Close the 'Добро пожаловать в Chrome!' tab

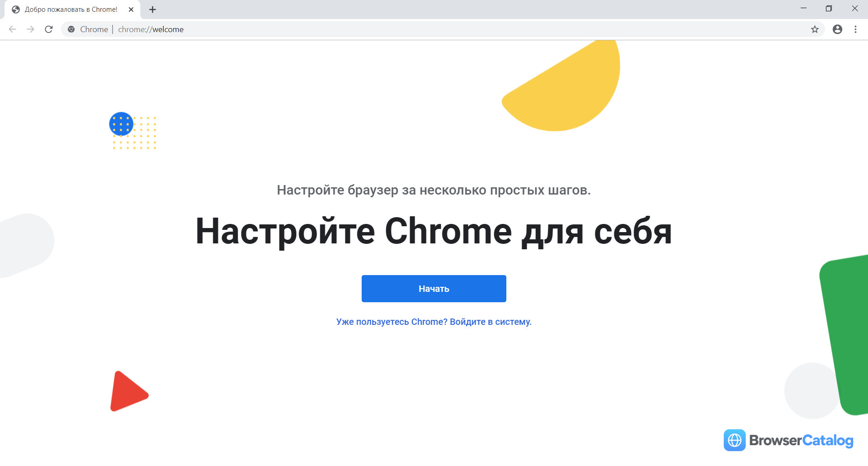131,10
